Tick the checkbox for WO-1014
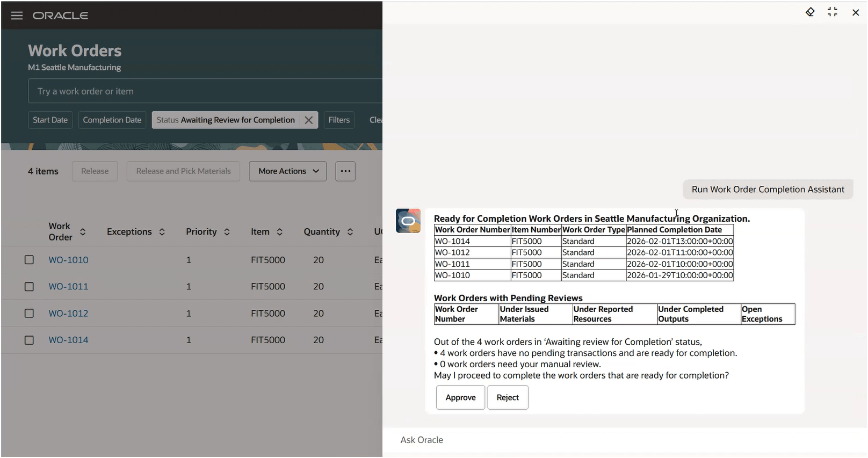 pos(29,340)
